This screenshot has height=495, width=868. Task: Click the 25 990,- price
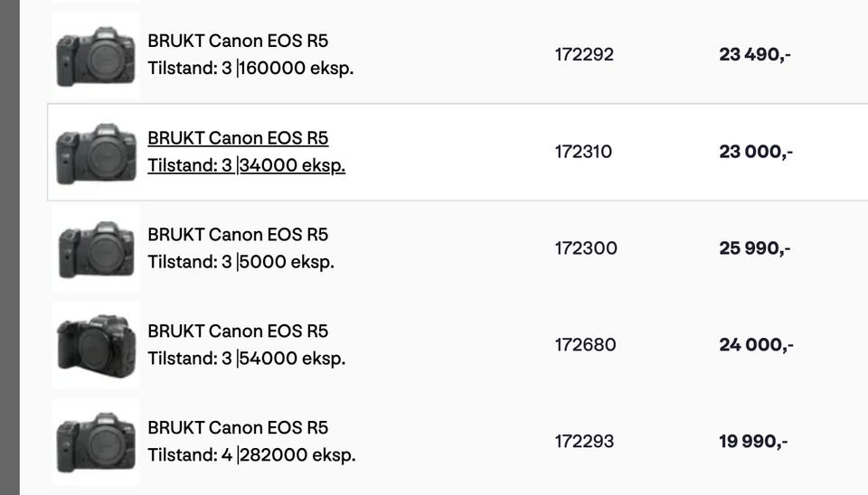pos(755,248)
